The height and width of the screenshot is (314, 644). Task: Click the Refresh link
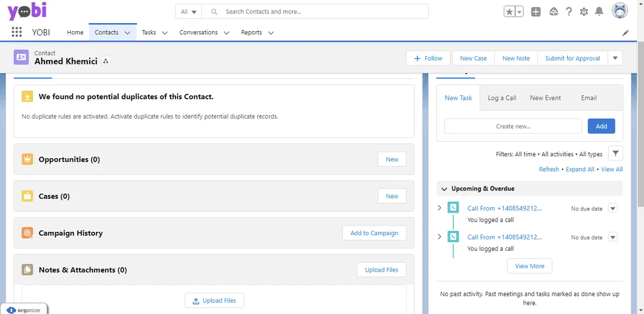click(x=549, y=169)
